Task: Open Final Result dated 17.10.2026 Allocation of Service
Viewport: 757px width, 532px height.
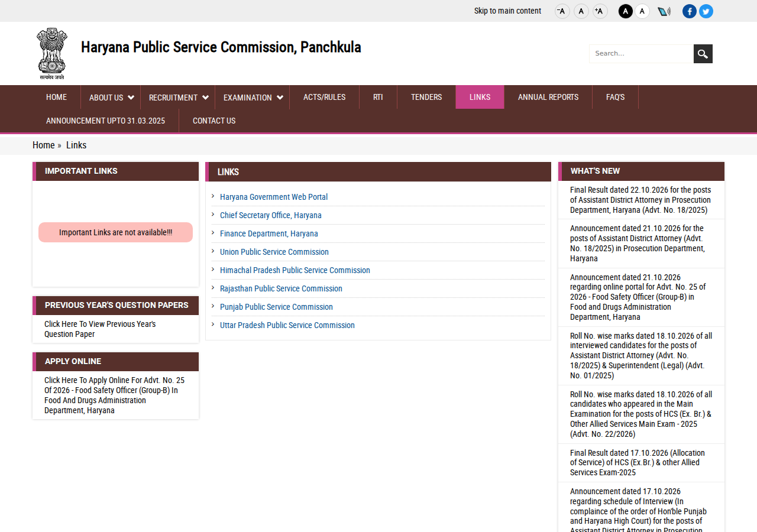Action: coord(638,463)
